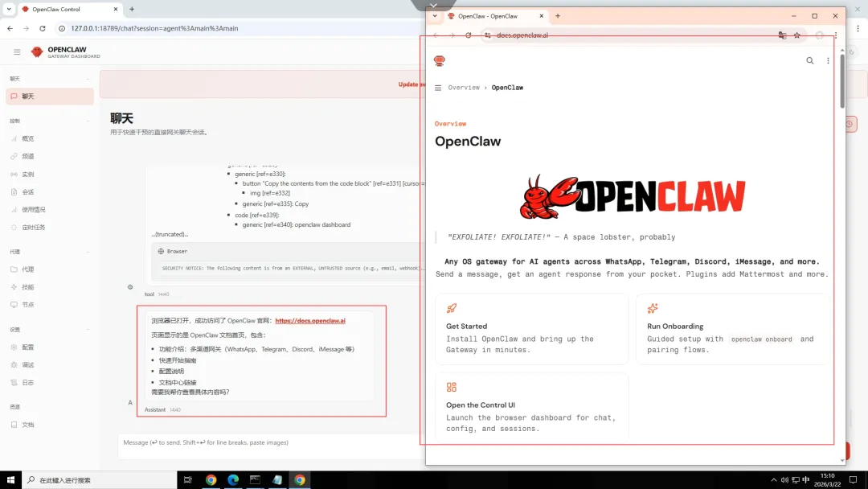Screen dimensions: 868x489
Task: Open Chrome menu in docs browser window
Action: pos(835,35)
